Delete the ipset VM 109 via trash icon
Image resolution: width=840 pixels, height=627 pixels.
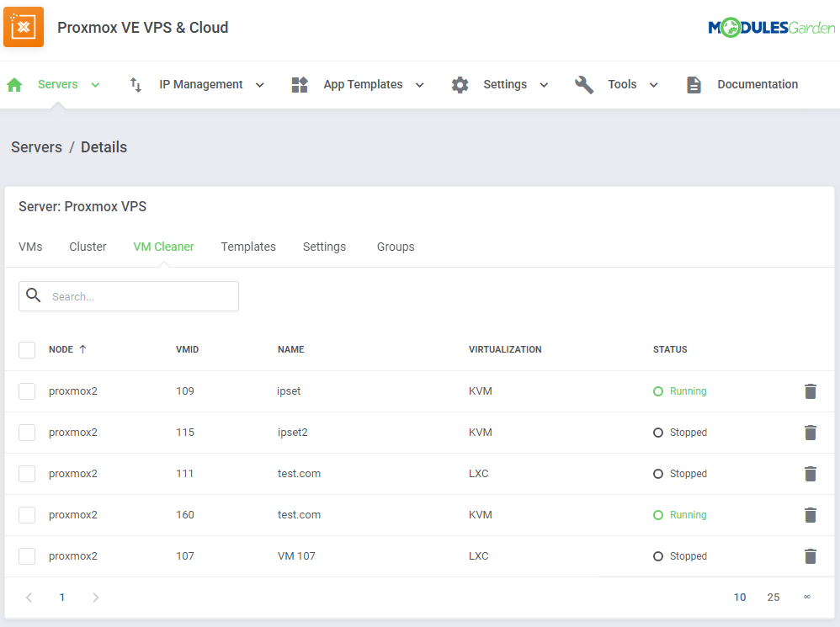[811, 391]
